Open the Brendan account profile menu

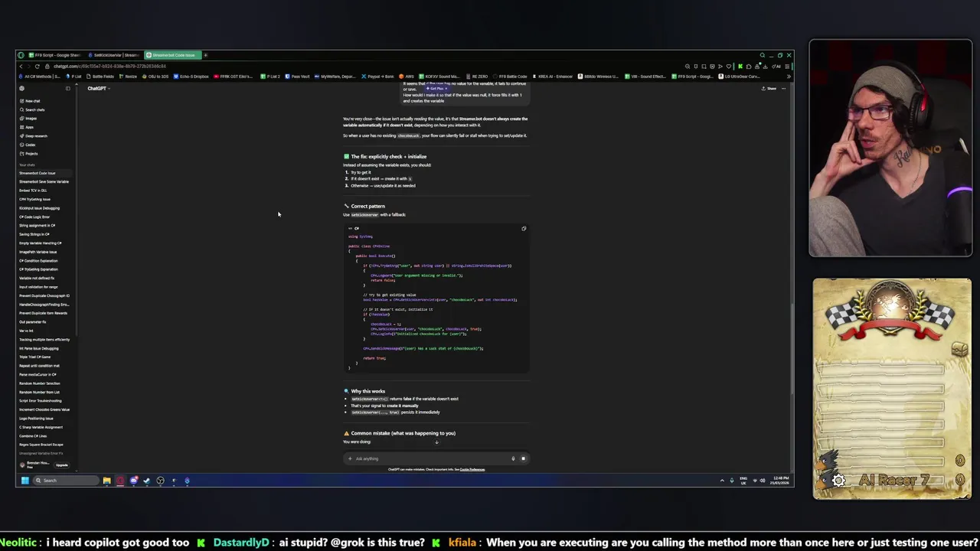point(34,465)
